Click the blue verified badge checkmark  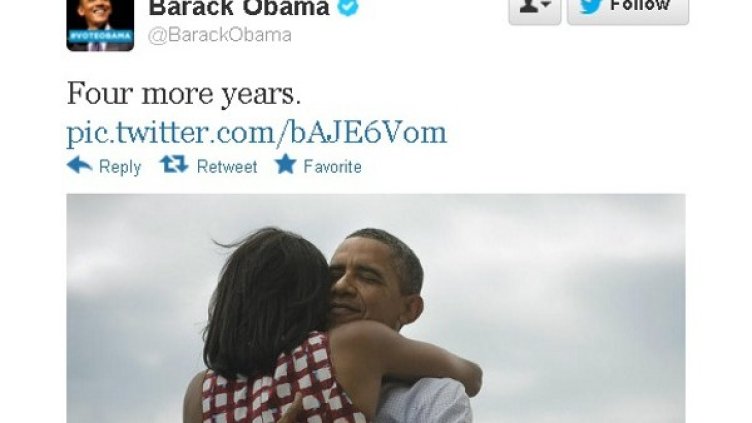click(x=348, y=7)
